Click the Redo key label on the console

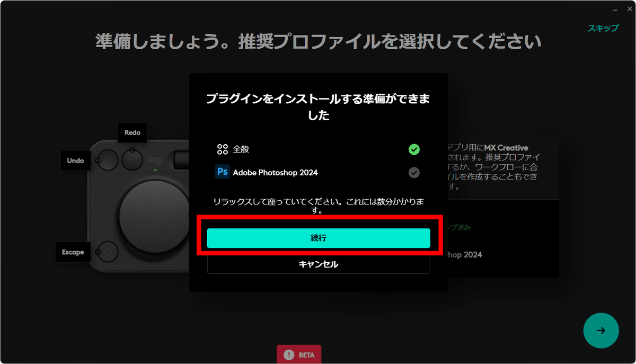(131, 132)
